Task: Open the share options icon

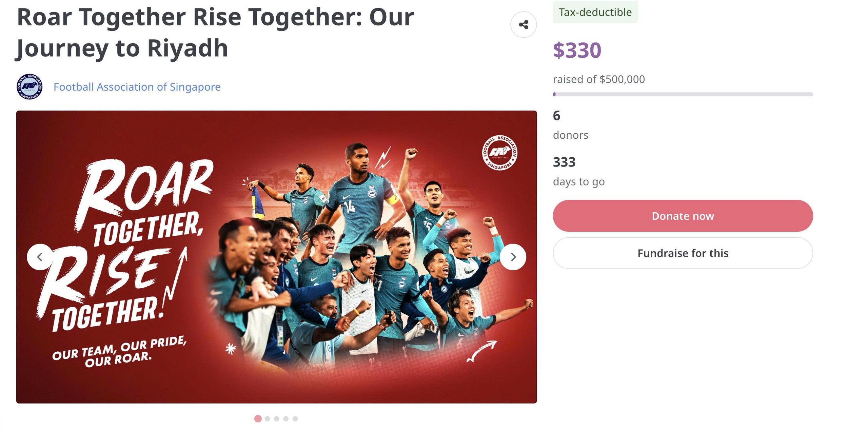Action: click(524, 24)
